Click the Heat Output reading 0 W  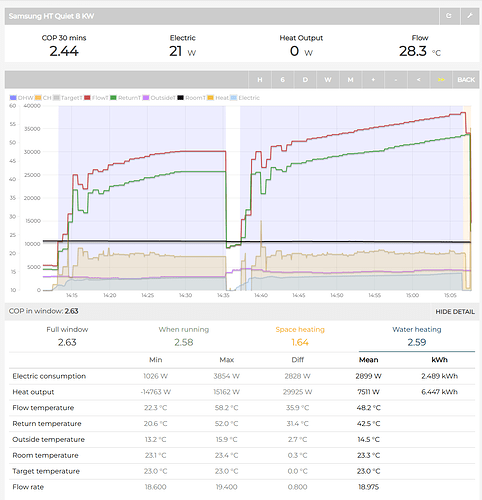(301, 51)
